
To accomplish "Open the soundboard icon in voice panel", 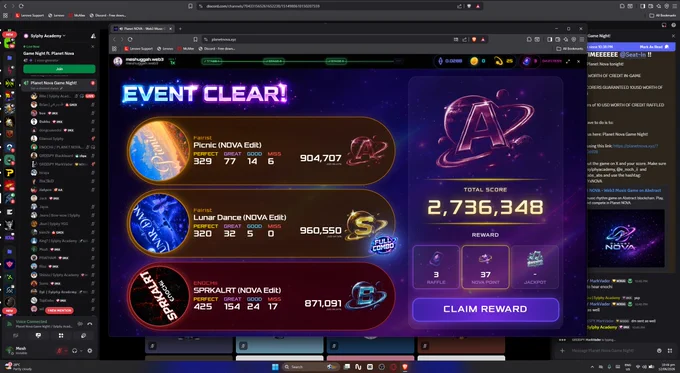I will point(83,335).
